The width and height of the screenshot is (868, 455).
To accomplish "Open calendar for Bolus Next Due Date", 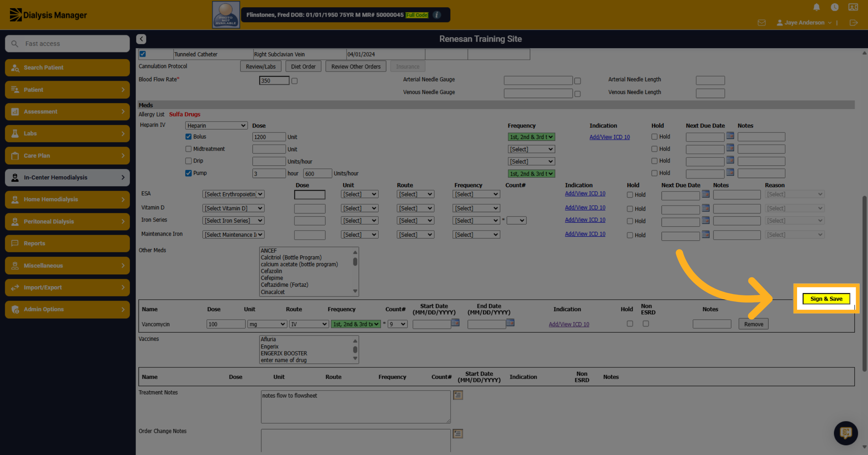I will point(730,136).
